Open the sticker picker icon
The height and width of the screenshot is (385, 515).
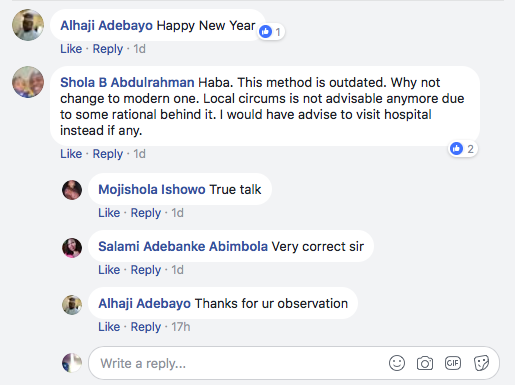click(x=481, y=363)
